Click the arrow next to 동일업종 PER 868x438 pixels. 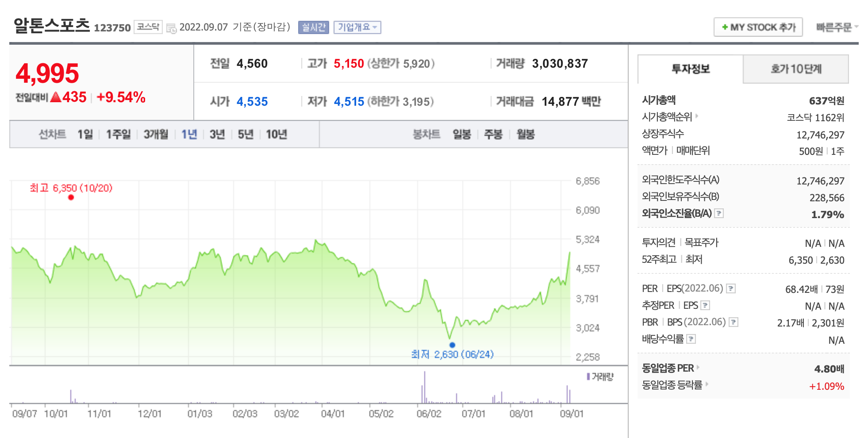click(x=698, y=367)
